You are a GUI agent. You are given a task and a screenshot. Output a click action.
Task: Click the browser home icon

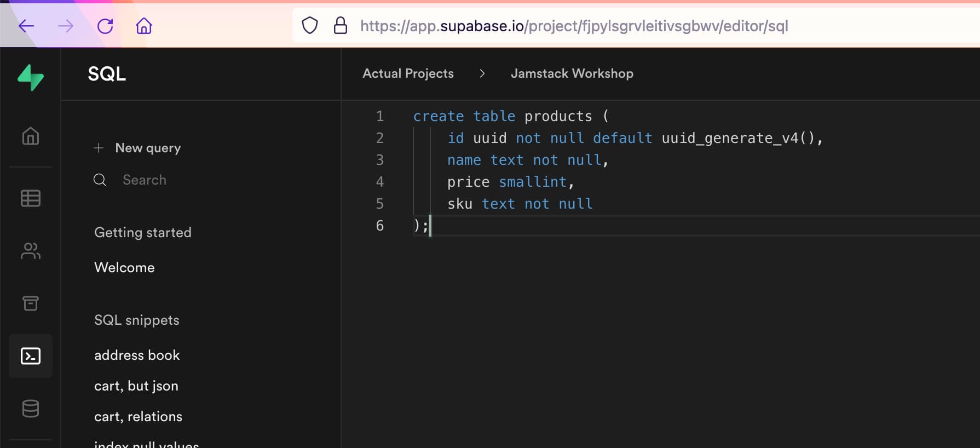click(x=144, y=26)
